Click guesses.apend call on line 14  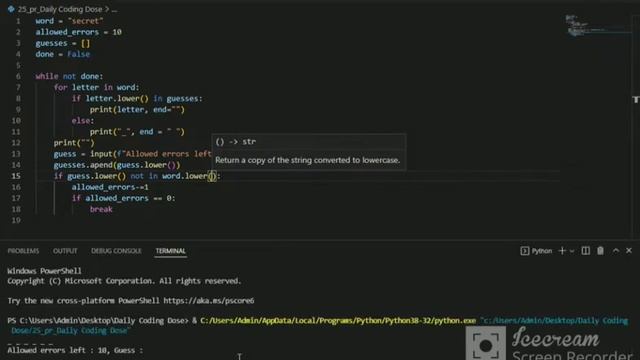click(117, 165)
